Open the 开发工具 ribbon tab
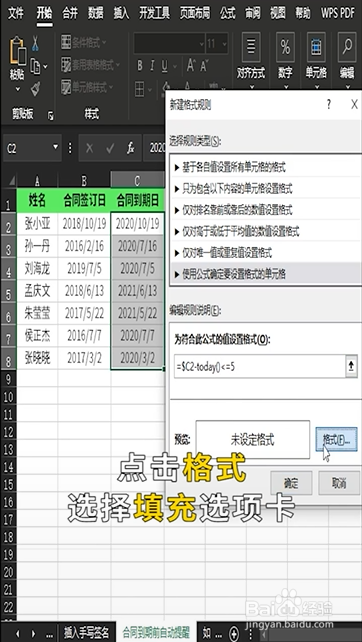Image resolution: width=362 pixels, height=642 pixels. (x=154, y=13)
